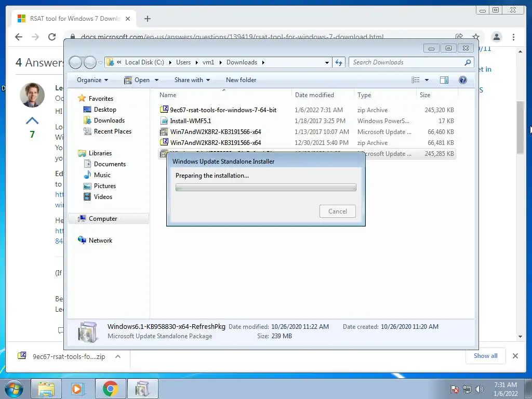Viewport: 532px width, 399px height.
Task: Open options for downloaded rsat-tools zip
Action: point(118,356)
